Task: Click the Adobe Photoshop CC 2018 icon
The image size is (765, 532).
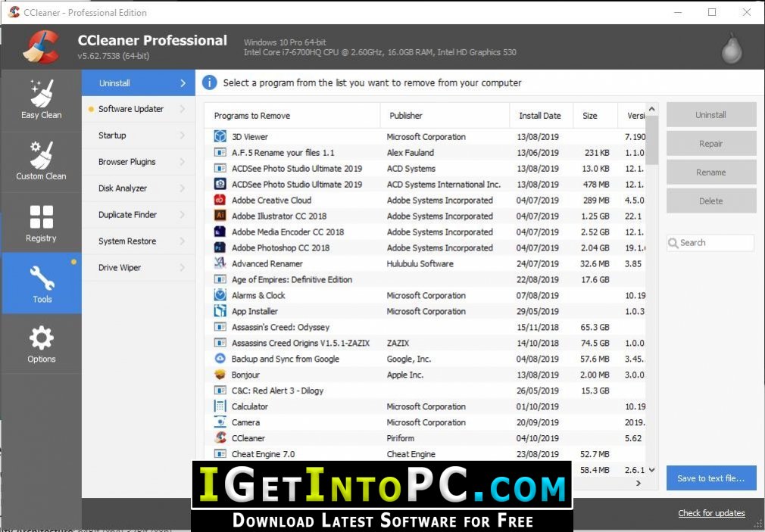Action: coord(220,247)
